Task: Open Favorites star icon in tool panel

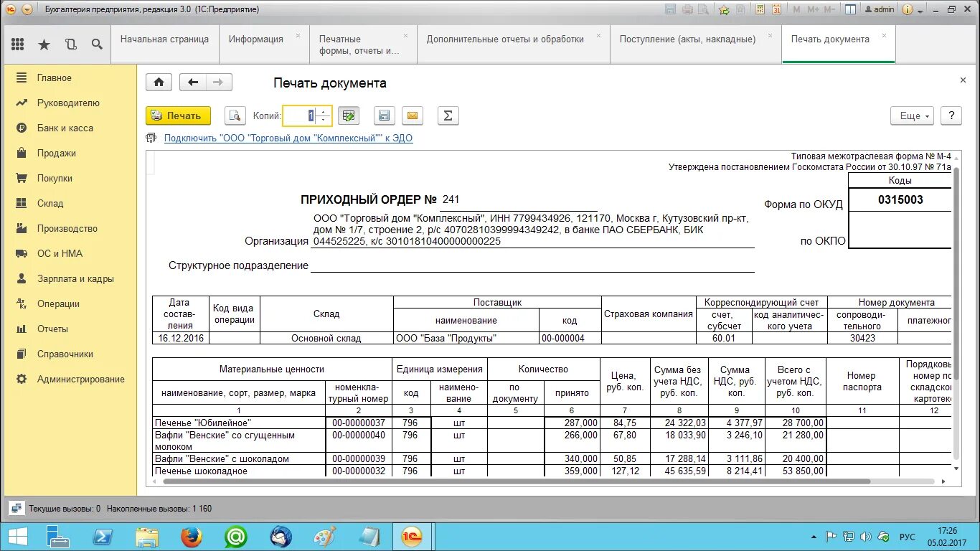Action: click(x=44, y=44)
